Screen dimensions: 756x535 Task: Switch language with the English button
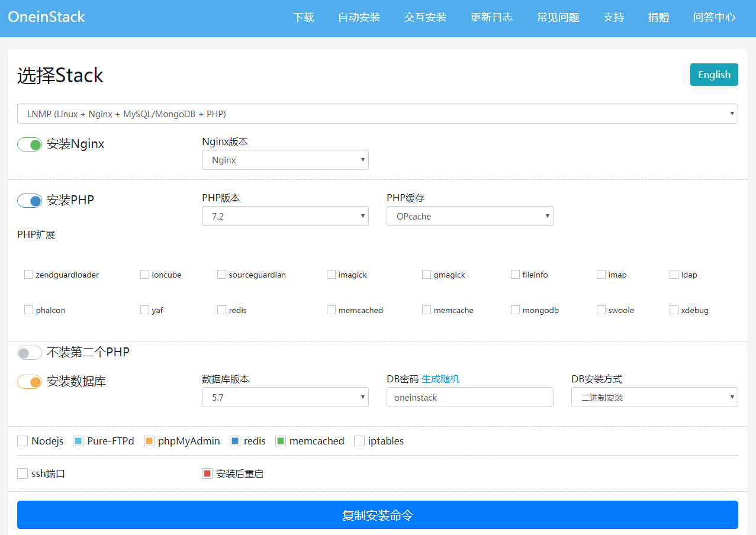(713, 75)
